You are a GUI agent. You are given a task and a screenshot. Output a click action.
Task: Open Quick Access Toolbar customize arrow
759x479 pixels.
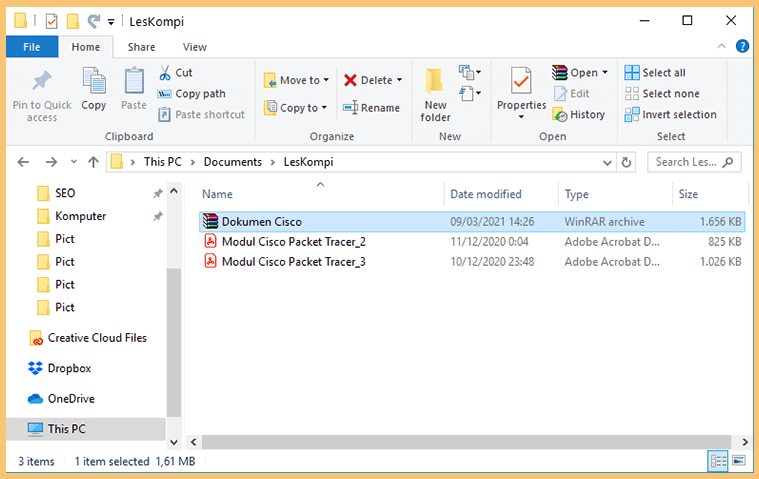pos(111,21)
